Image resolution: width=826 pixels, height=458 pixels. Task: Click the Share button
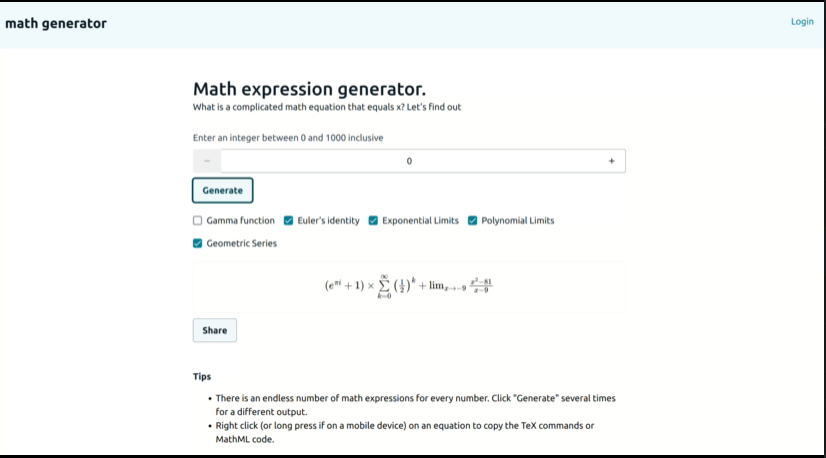coord(215,330)
